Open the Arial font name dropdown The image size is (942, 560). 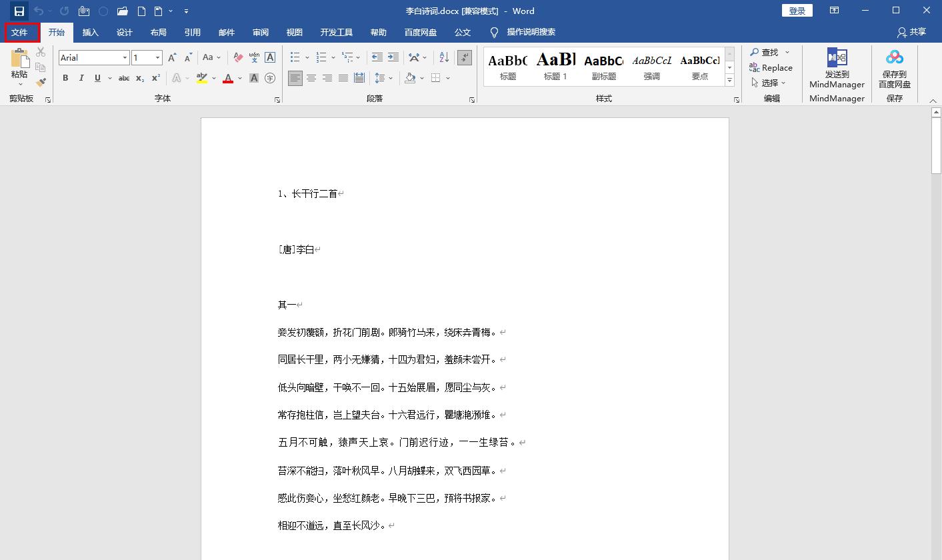(x=125, y=57)
